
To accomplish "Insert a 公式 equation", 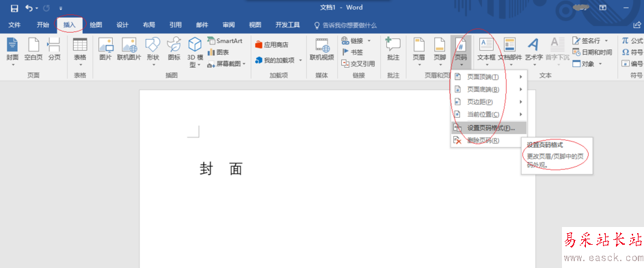I will [x=632, y=40].
